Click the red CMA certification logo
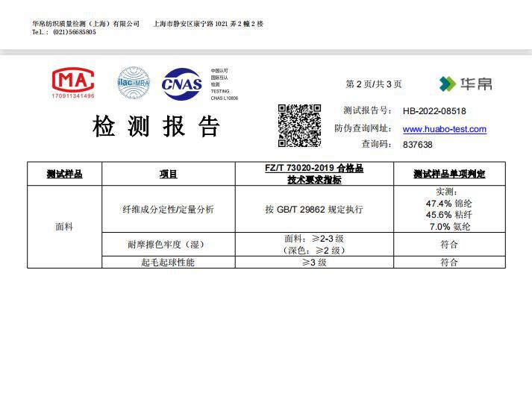The height and width of the screenshot is (414, 532). (73, 82)
